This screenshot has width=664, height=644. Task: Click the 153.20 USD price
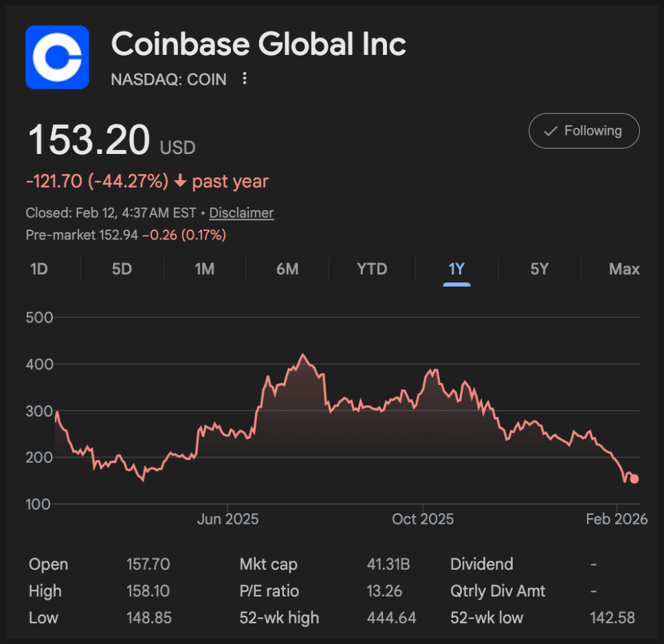coord(89,140)
